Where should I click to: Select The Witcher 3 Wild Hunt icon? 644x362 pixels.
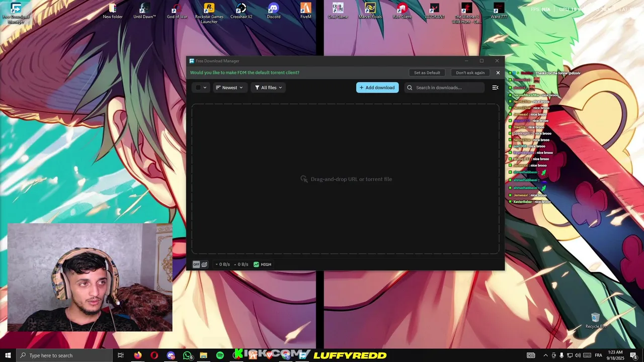[466, 13]
